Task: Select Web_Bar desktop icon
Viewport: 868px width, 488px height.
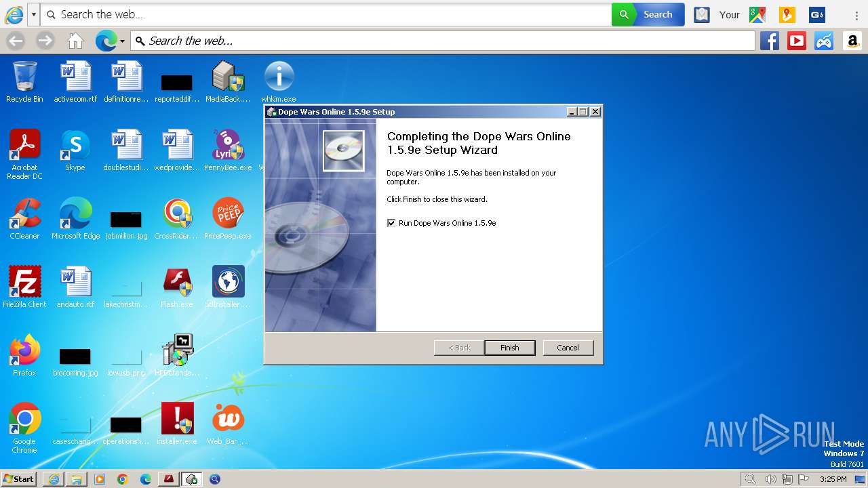Action: pos(228,424)
